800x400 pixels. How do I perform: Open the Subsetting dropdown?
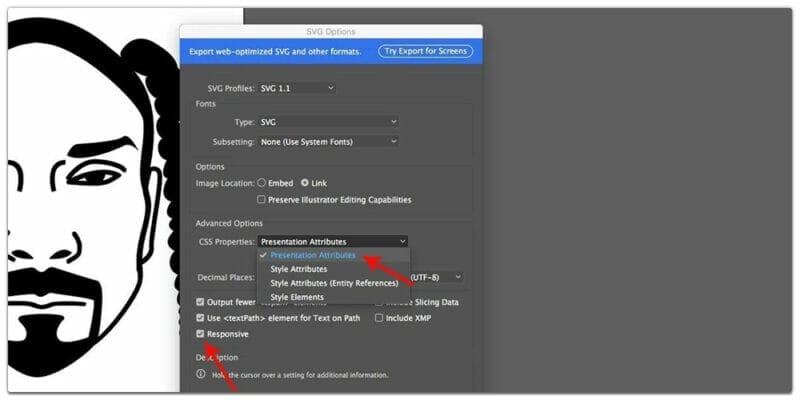328,141
